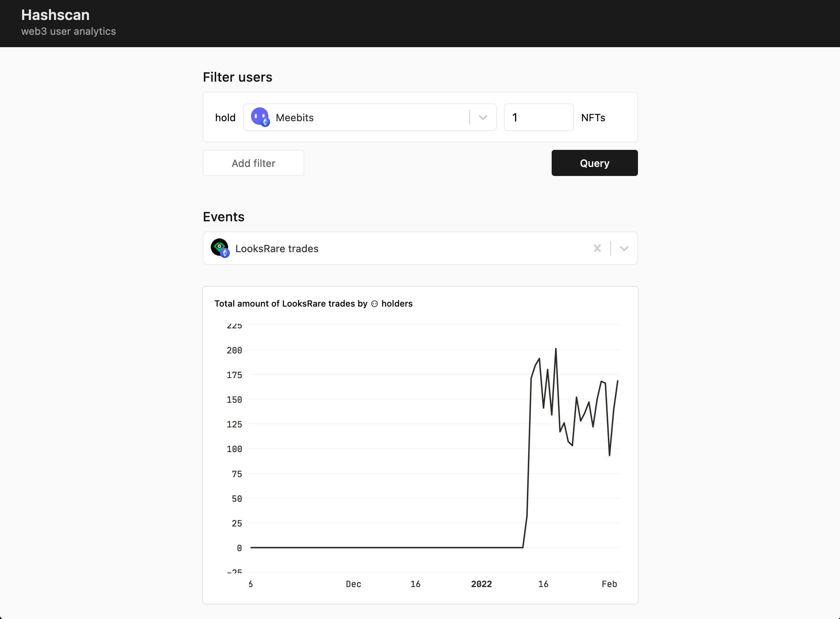Click the 'web3 user analytics' subtitle

[x=69, y=31]
